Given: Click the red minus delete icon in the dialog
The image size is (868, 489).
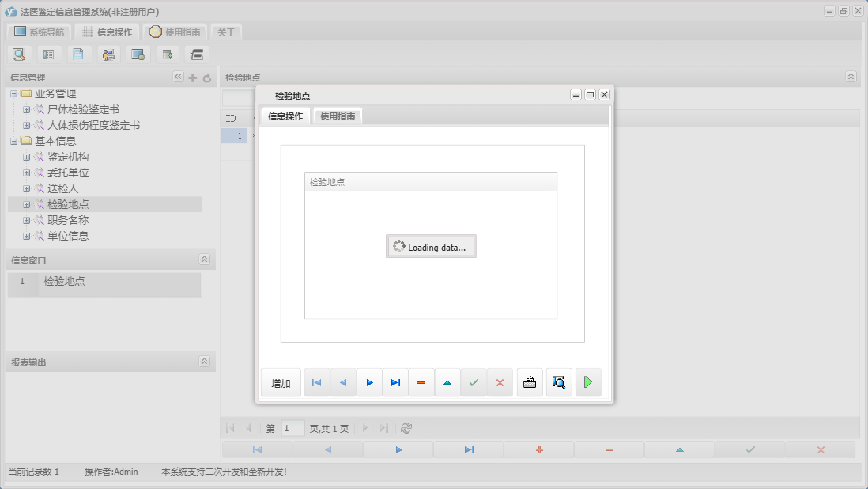Looking at the screenshot, I should point(421,382).
